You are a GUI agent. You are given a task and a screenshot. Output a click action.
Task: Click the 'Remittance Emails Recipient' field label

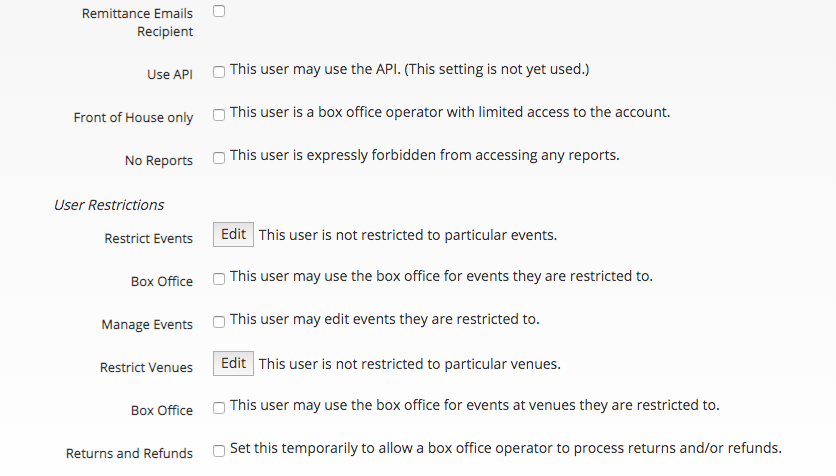[137, 22]
